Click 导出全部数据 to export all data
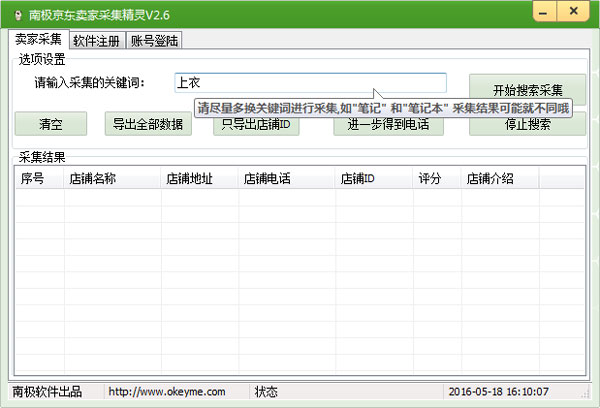The image size is (600, 408). coord(147,125)
